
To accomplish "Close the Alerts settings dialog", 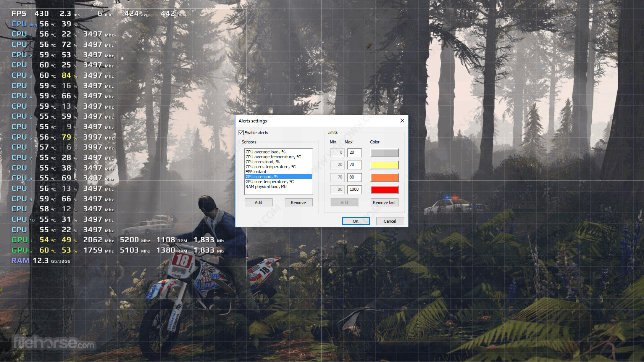I will point(402,121).
